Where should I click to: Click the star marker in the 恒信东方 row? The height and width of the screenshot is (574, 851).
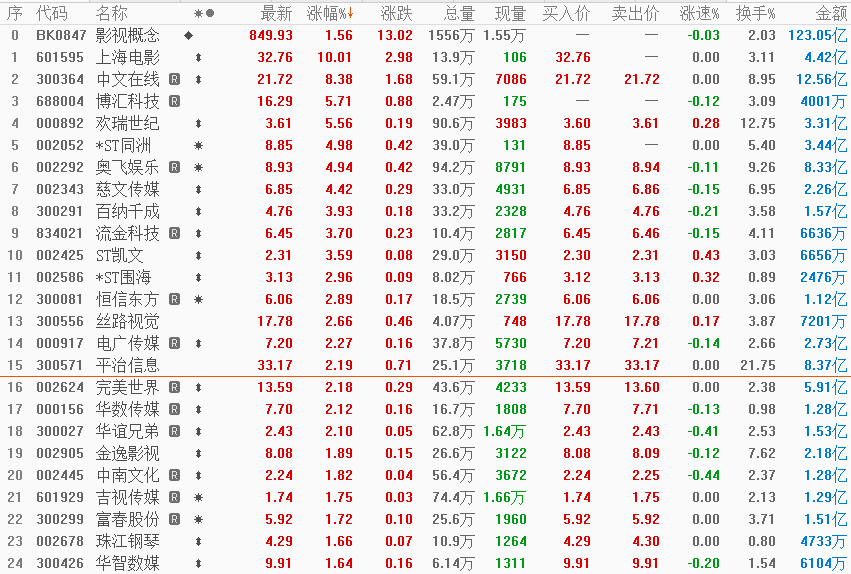tap(198, 299)
